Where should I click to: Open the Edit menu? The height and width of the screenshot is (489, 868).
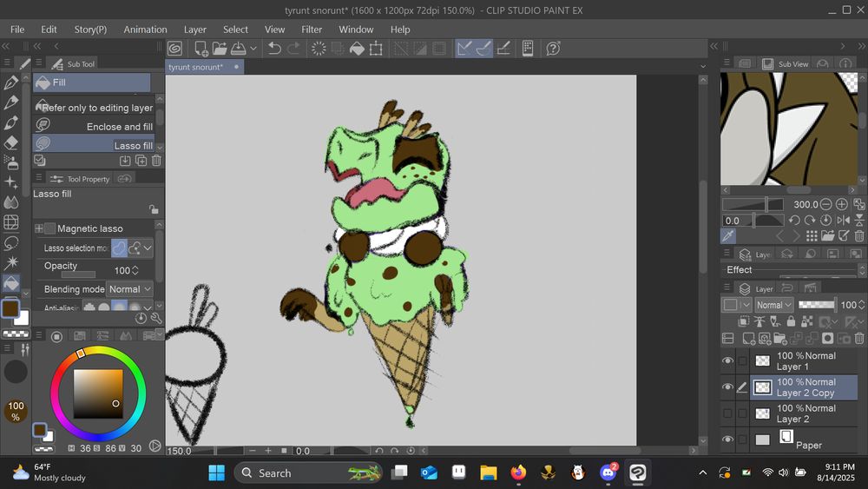point(49,30)
